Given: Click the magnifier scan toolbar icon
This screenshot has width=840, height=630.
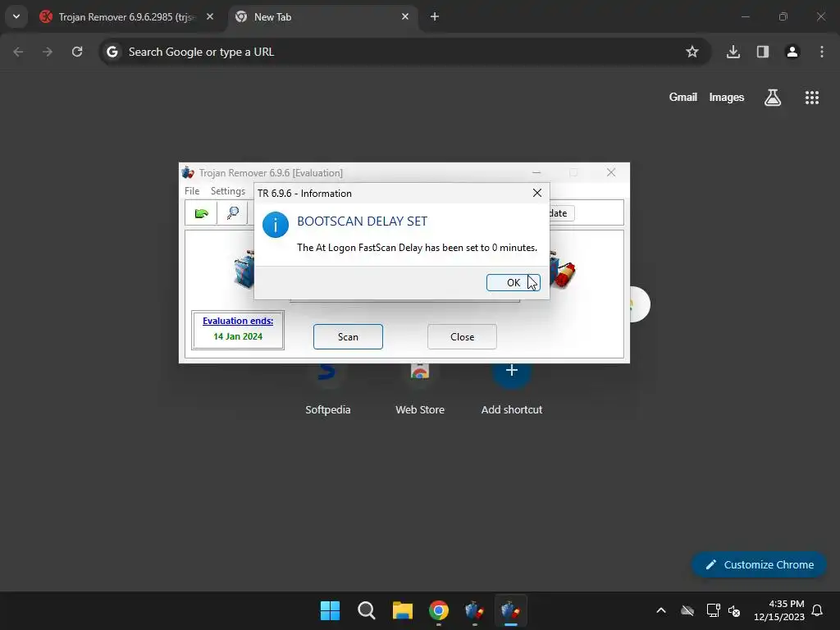Looking at the screenshot, I should click(232, 213).
